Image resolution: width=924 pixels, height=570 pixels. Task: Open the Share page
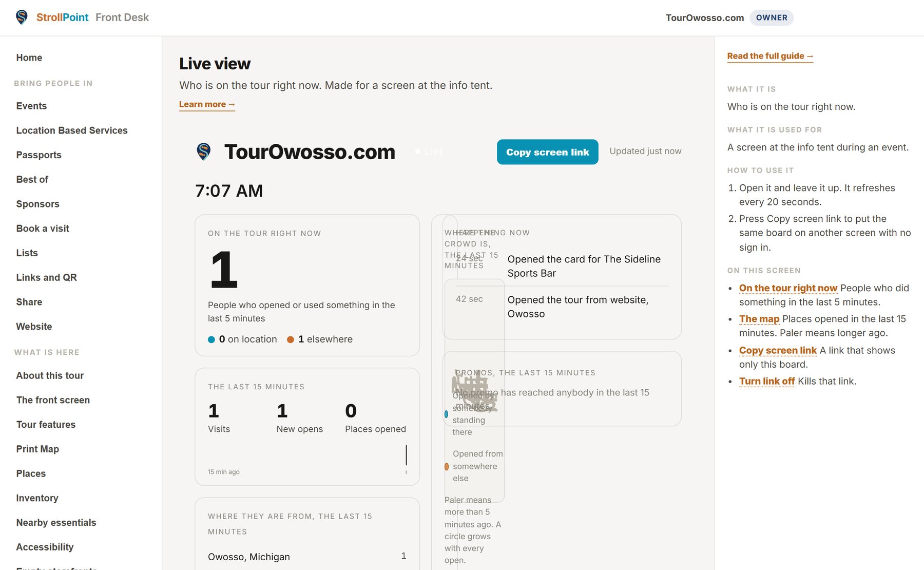tap(29, 302)
